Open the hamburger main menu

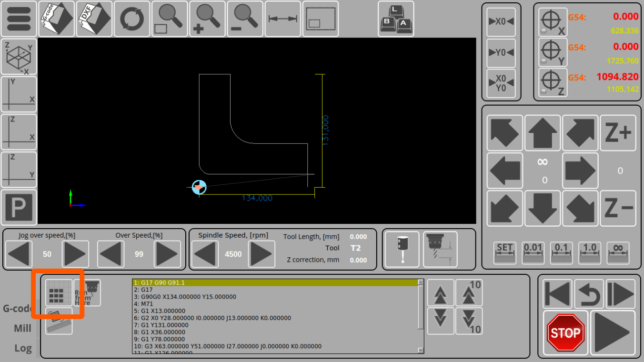19,19
